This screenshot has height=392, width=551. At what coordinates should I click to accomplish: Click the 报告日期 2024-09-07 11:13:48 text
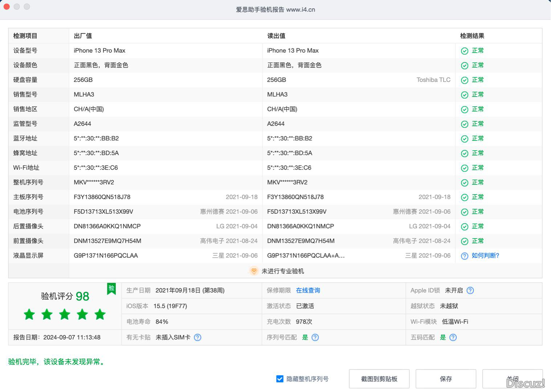pyautogui.click(x=57, y=338)
